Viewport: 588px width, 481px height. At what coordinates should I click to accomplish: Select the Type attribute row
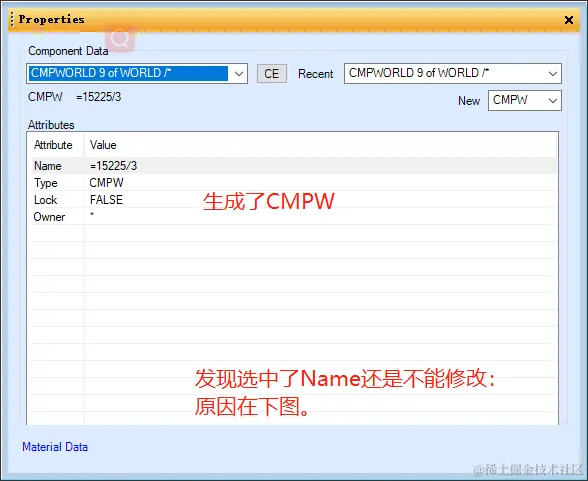(293, 183)
